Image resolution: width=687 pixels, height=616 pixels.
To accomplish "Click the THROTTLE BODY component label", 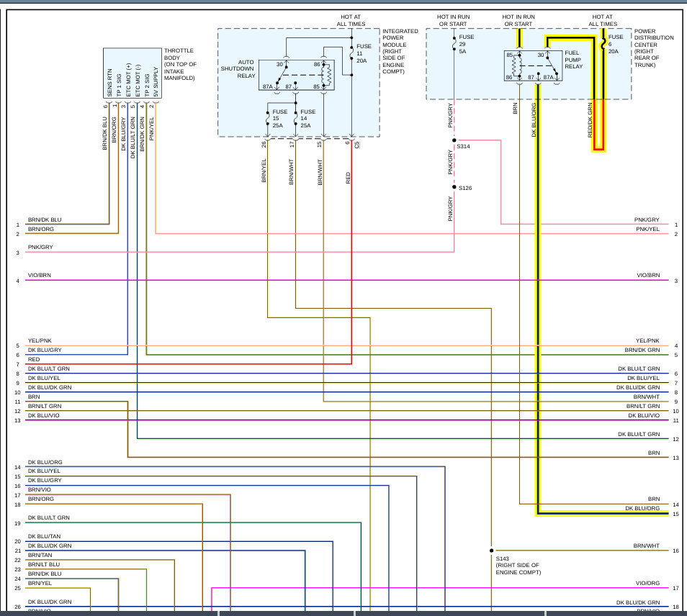I will (x=180, y=64).
